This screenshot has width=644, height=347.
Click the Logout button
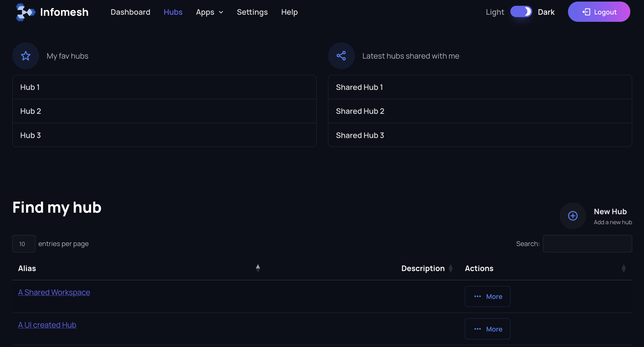pyautogui.click(x=599, y=12)
